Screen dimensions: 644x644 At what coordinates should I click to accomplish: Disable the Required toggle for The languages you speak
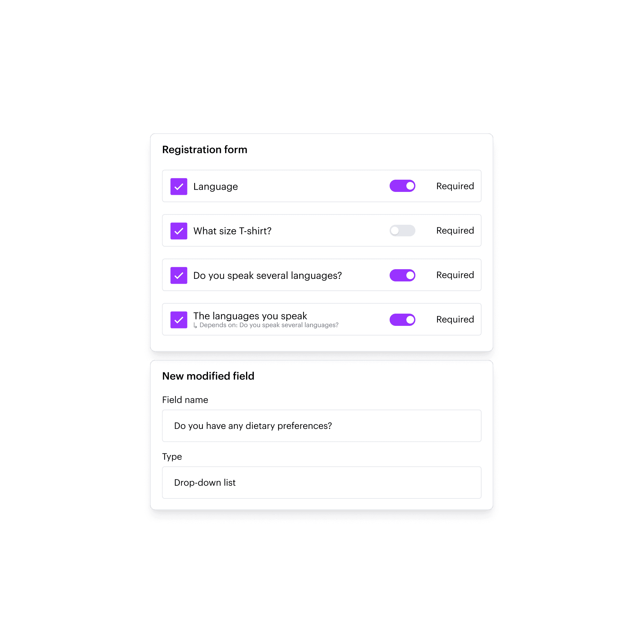point(402,320)
